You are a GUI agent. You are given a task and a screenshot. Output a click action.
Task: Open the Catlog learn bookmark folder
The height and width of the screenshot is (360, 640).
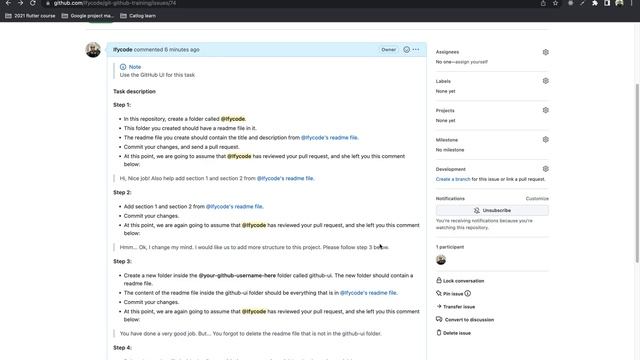[138, 16]
